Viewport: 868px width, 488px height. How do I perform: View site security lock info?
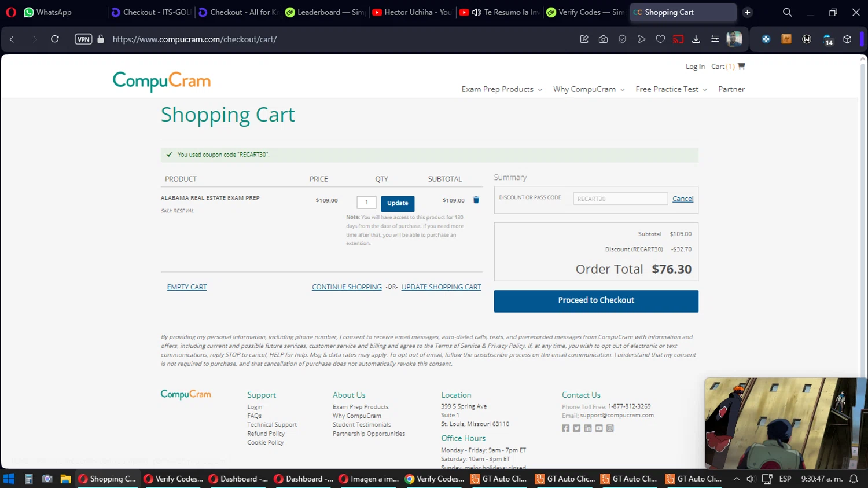[x=101, y=39]
